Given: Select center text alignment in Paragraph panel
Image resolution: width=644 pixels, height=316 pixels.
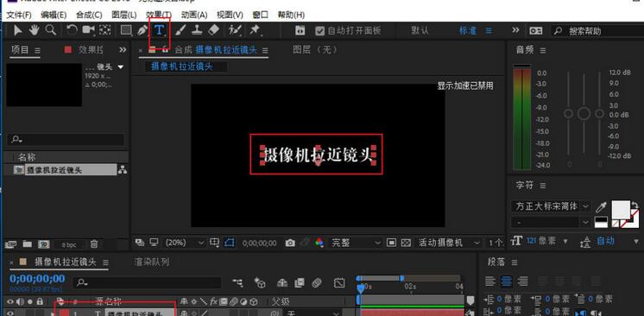Looking at the screenshot, I should [506, 281].
